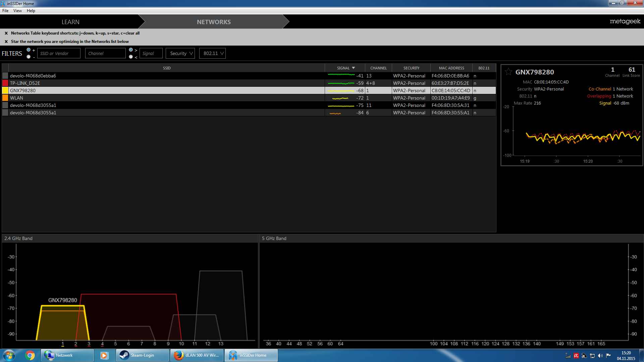Screen dimensions: 644x362
Task: Select the plus SSID filter radio
Action: [x=29, y=50]
